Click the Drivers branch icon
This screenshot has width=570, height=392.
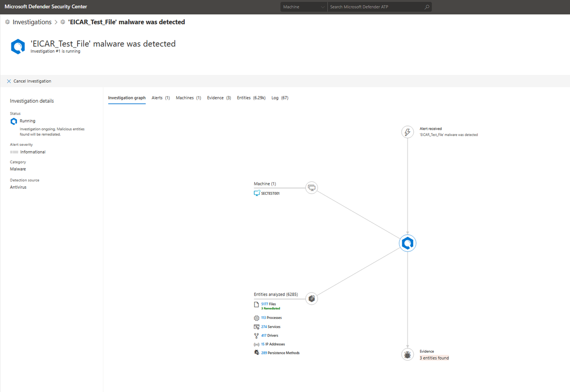256,335
